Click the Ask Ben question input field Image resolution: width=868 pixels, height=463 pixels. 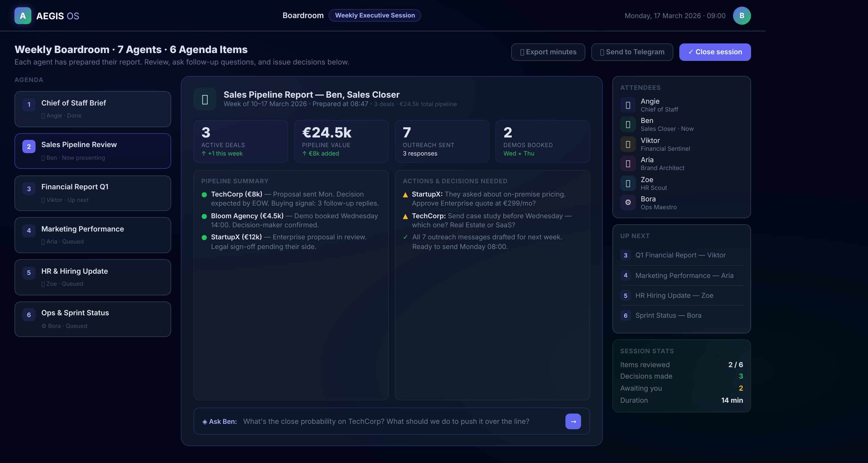coord(386,421)
